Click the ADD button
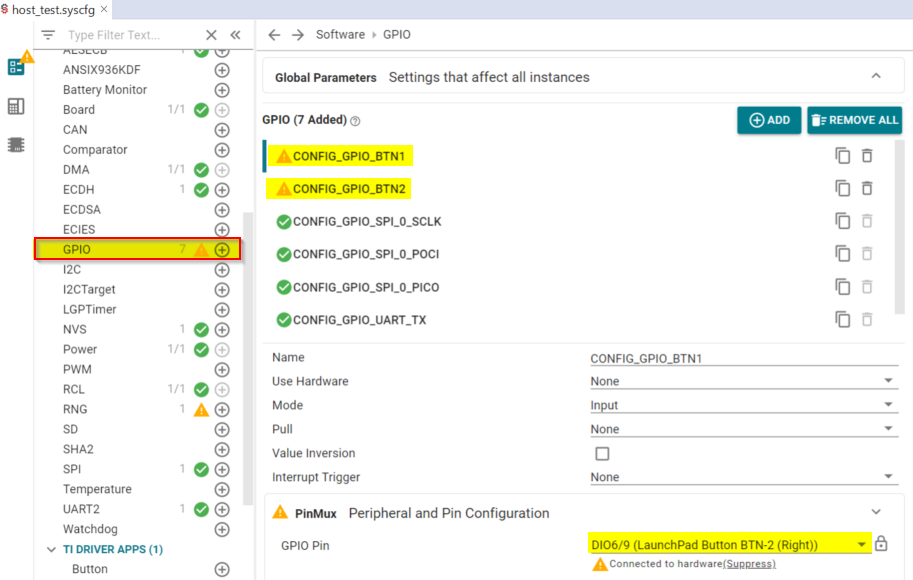This screenshot has height=580, width=913. (769, 120)
